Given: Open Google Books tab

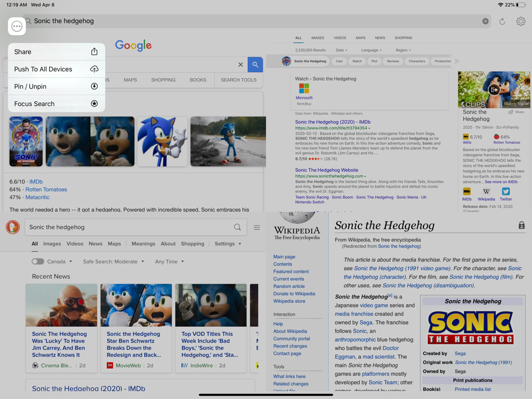Looking at the screenshot, I should pos(198,80).
